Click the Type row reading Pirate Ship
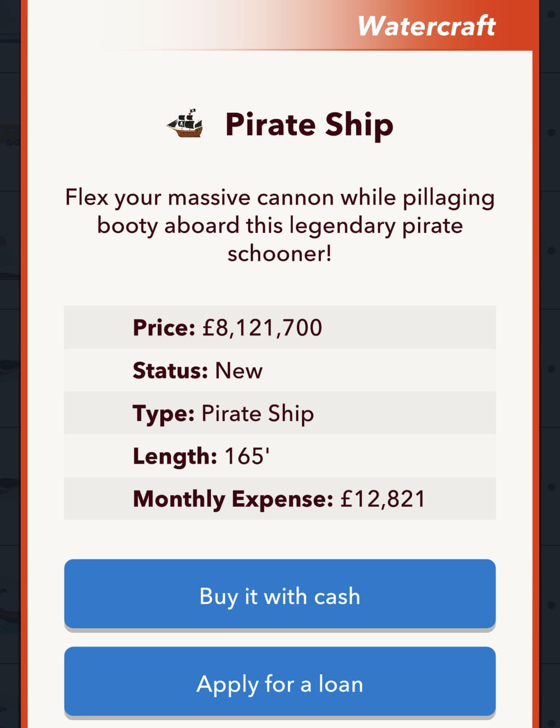The height and width of the screenshot is (728, 560). pos(280,413)
